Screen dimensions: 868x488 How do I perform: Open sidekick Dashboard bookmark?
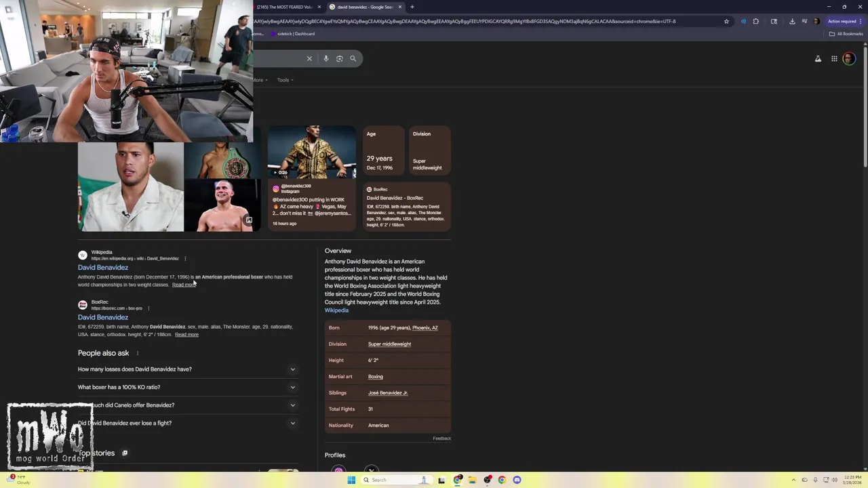click(292, 34)
